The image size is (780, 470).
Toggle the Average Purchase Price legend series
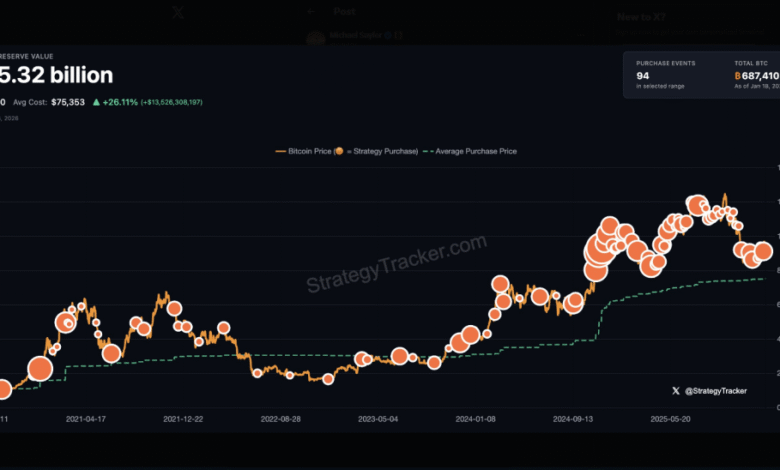point(472,151)
